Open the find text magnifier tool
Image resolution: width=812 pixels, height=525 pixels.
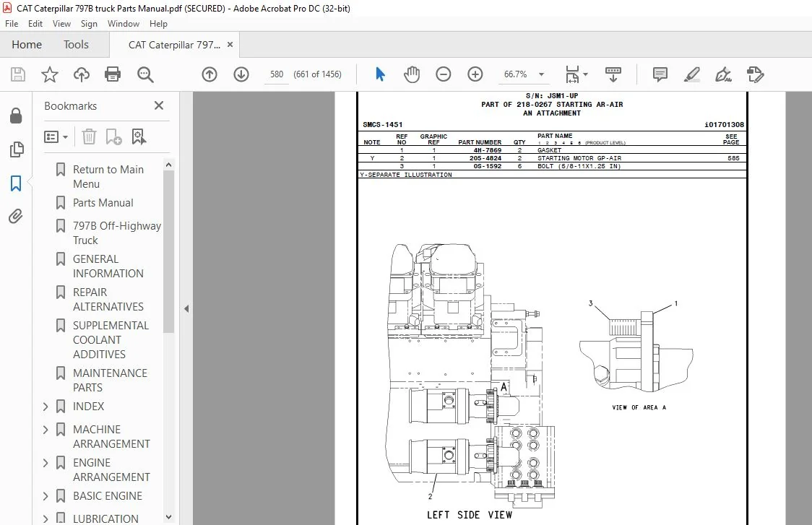(x=145, y=74)
